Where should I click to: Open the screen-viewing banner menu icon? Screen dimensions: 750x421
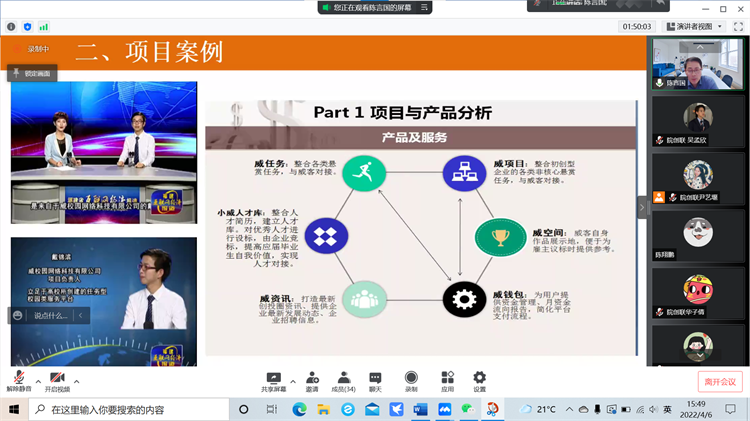click(x=424, y=7)
